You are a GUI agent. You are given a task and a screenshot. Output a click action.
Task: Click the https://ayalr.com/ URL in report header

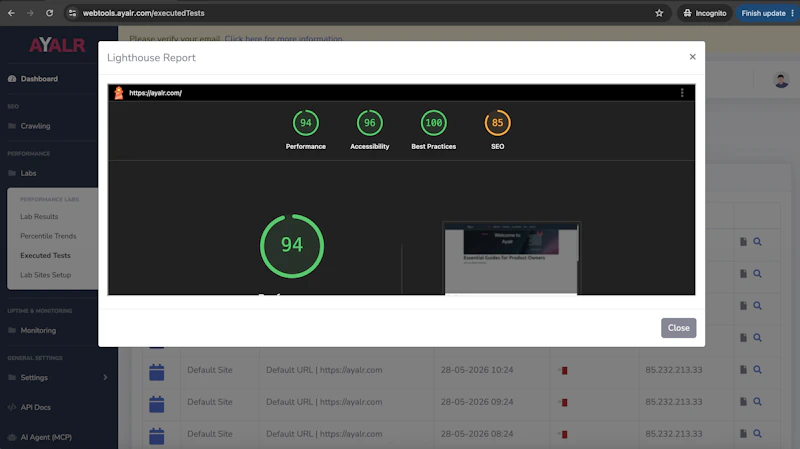(155, 93)
